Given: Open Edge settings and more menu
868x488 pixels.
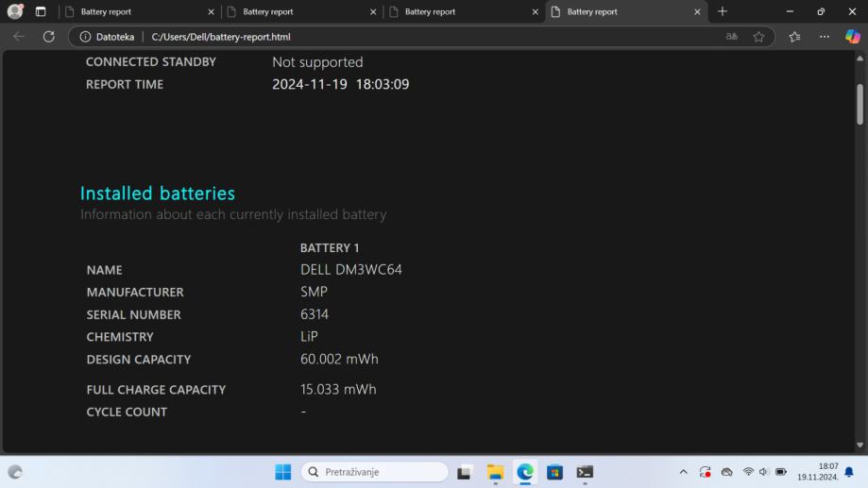Looking at the screenshot, I should click(x=825, y=37).
